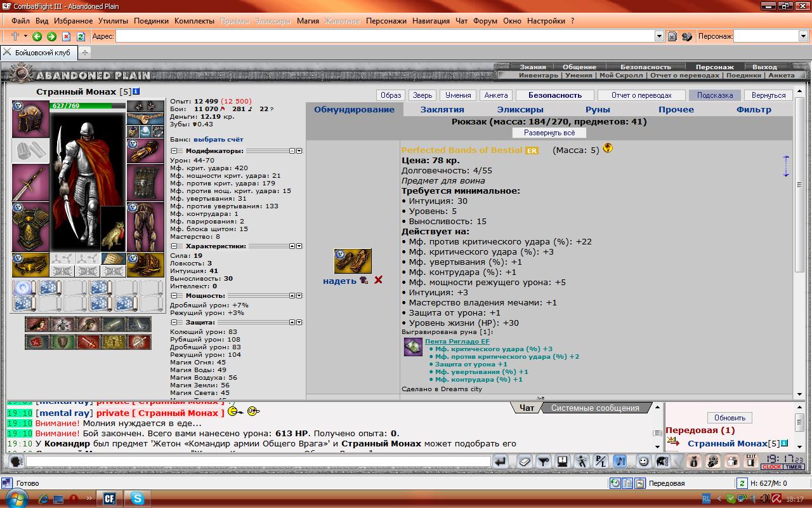
Task: Click in the address input field
Action: coord(384,37)
